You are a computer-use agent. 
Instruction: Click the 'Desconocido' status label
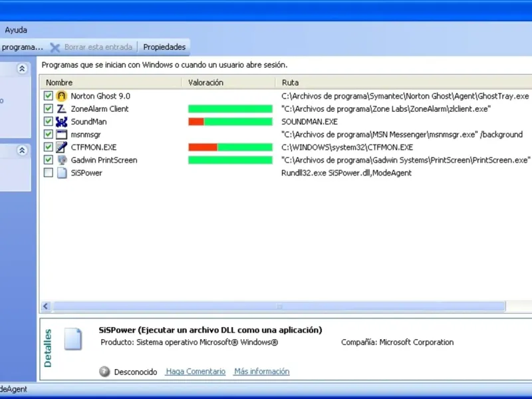136,372
